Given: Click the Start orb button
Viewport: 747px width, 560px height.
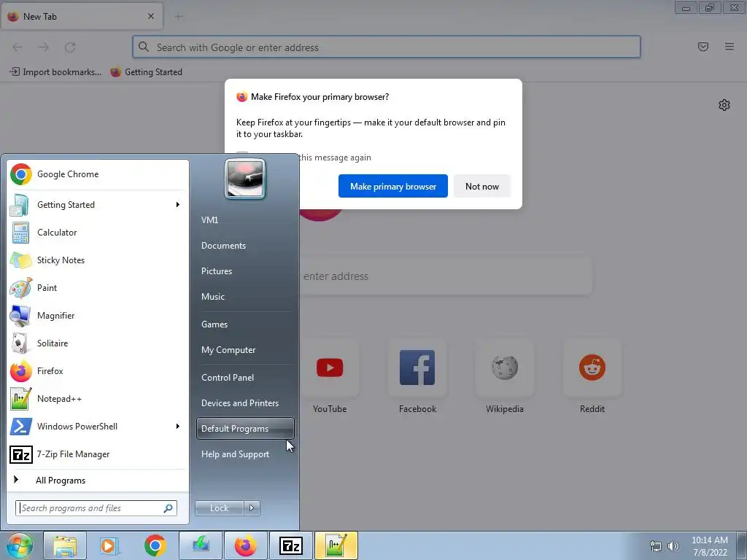Looking at the screenshot, I should pos(20,545).
